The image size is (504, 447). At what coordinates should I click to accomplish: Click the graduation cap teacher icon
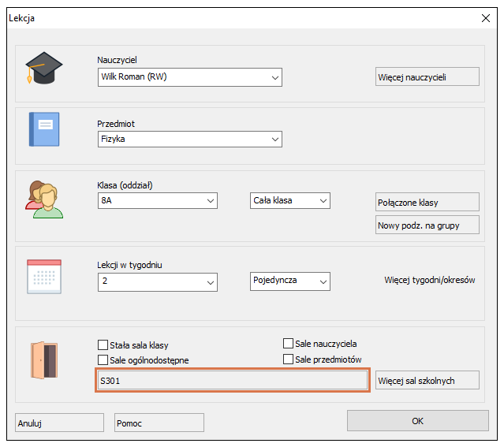click(x=44, y=69)
